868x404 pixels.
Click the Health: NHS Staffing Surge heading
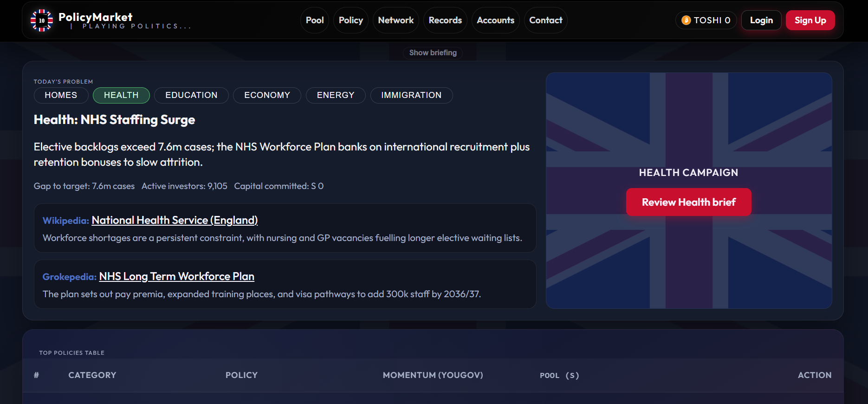[x=114, y=120]
